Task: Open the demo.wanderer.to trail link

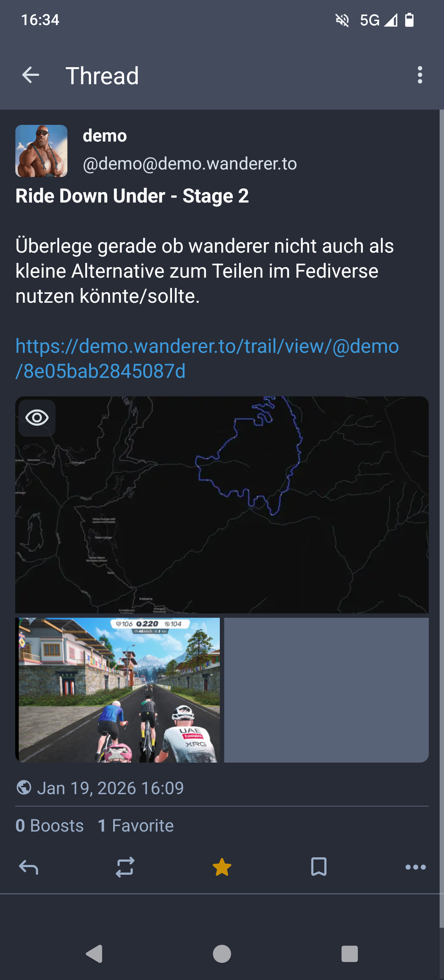Action: [x=207, y=358]
